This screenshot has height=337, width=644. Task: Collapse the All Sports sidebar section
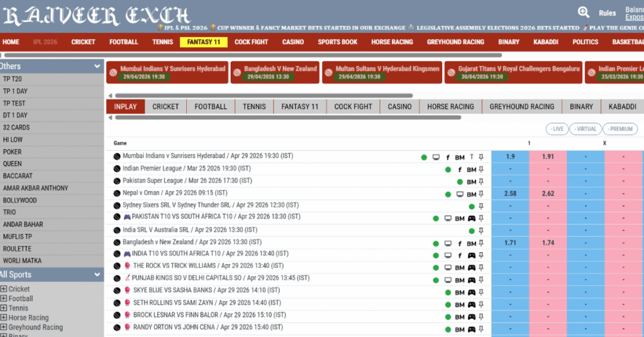[97, 275]
